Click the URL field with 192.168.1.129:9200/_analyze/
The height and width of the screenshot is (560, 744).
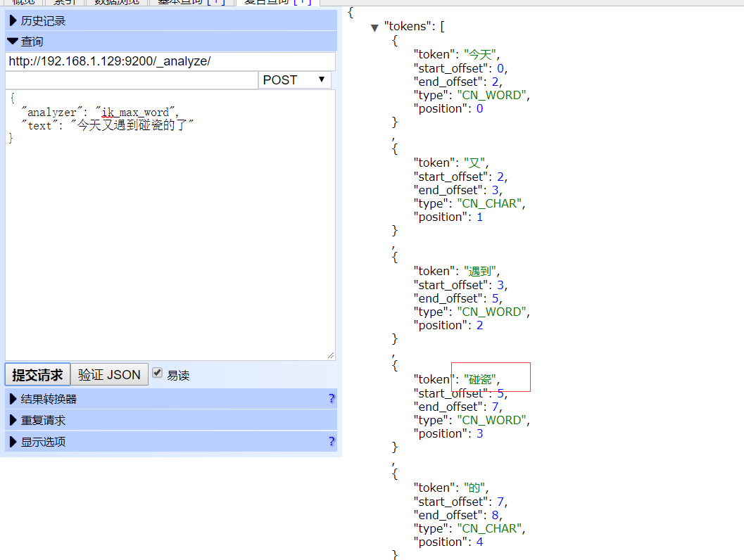pyautogui.click(x=170, y=61)
